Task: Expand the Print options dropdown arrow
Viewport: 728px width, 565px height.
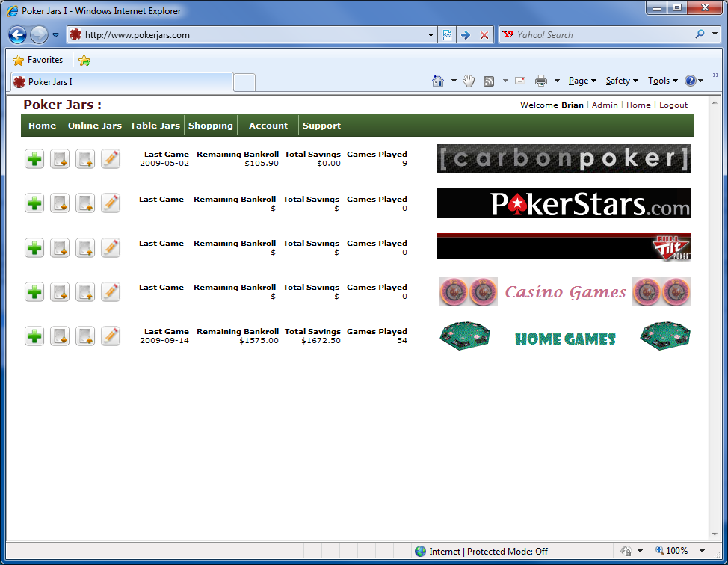Action: (x=557, y=81)
